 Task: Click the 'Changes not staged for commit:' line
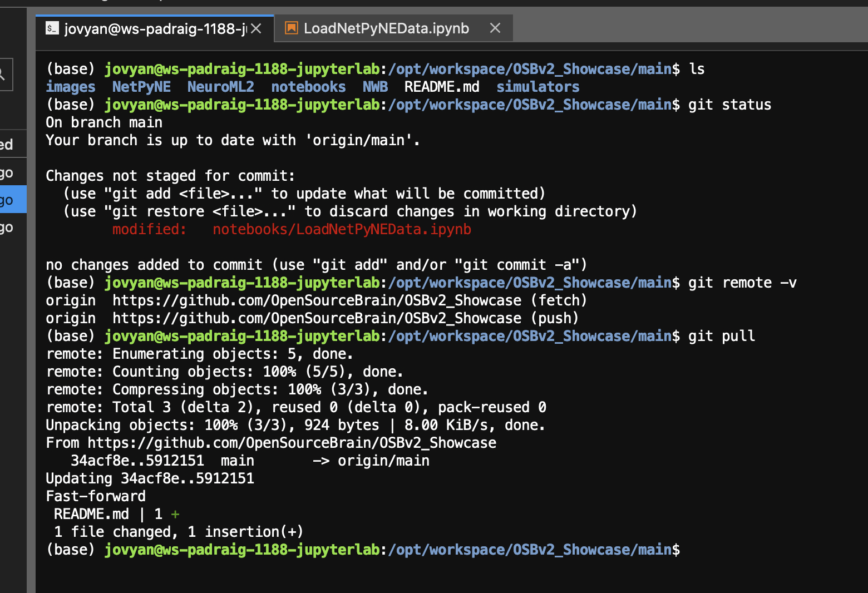[170, 176]
